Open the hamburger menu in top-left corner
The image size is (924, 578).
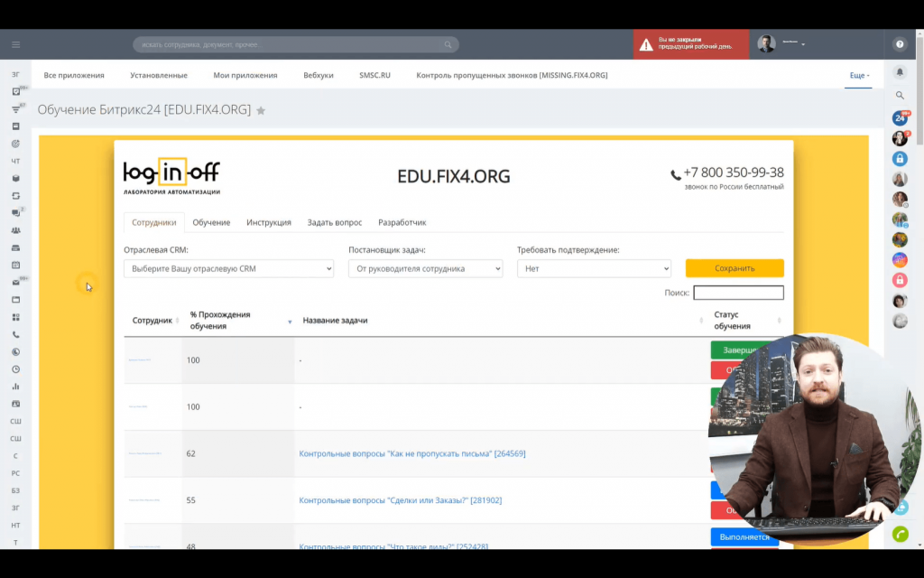point(16,45)
